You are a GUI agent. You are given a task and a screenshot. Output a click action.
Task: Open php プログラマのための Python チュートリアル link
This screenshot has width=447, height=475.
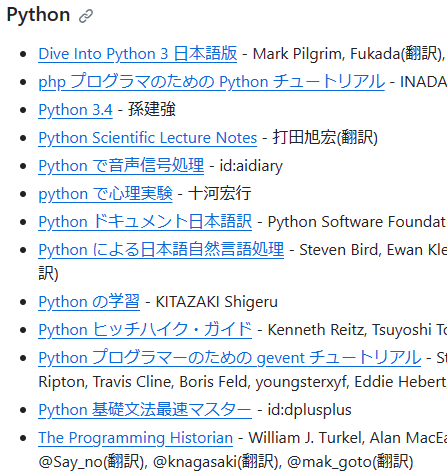coord(211,82)
